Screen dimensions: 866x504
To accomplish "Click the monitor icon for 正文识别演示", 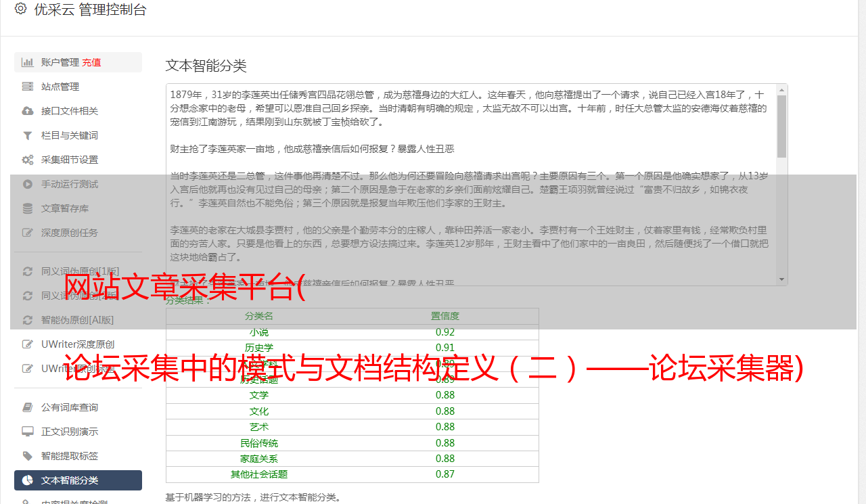I will (28, 432).
